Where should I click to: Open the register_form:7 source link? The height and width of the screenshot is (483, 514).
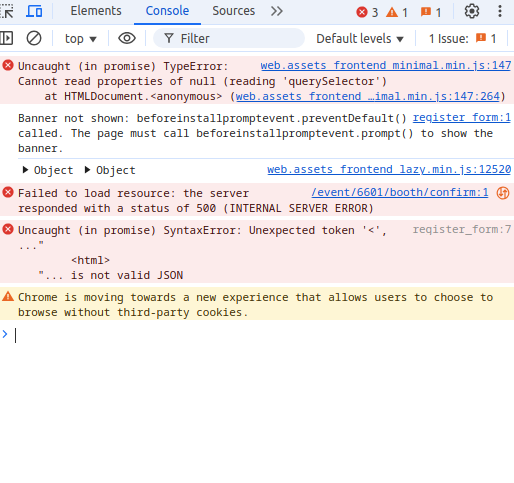click(462, 229)
